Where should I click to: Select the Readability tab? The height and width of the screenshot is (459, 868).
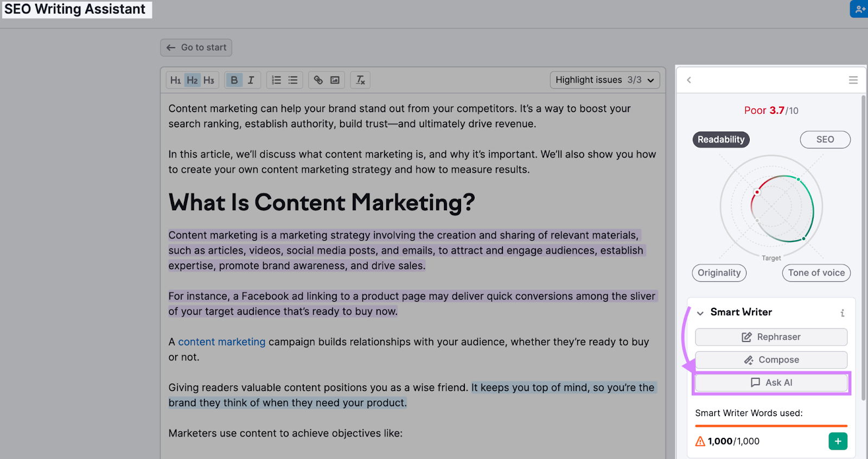[720, 139]
